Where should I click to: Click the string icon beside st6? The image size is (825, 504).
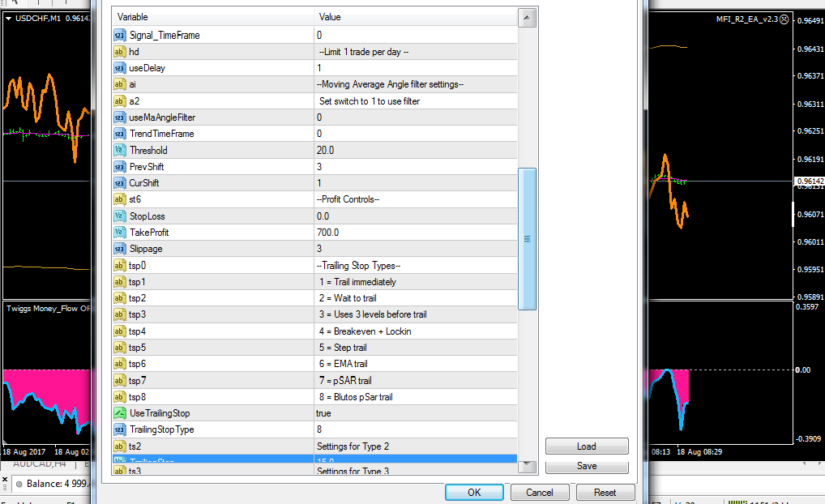[119, 199]
